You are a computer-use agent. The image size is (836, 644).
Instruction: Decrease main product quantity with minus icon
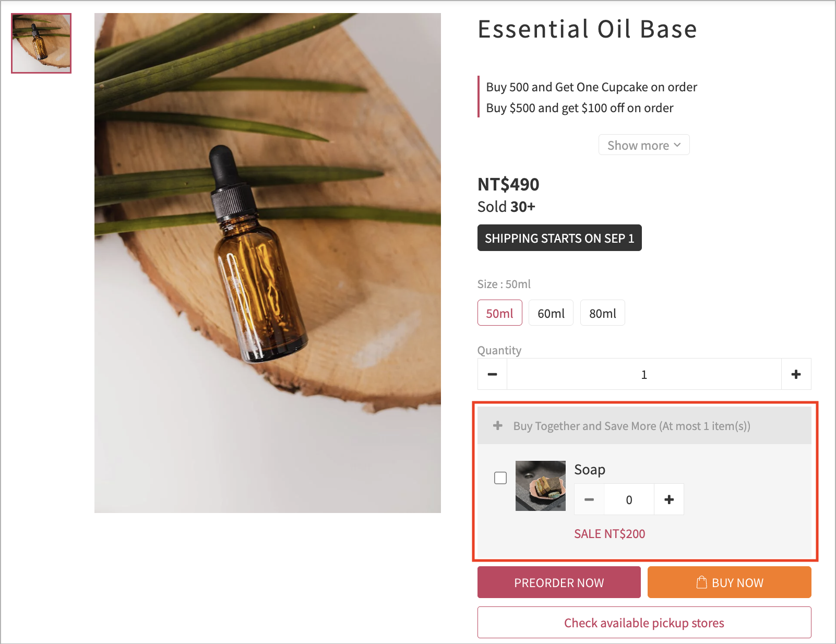click(x=492, y=374)
